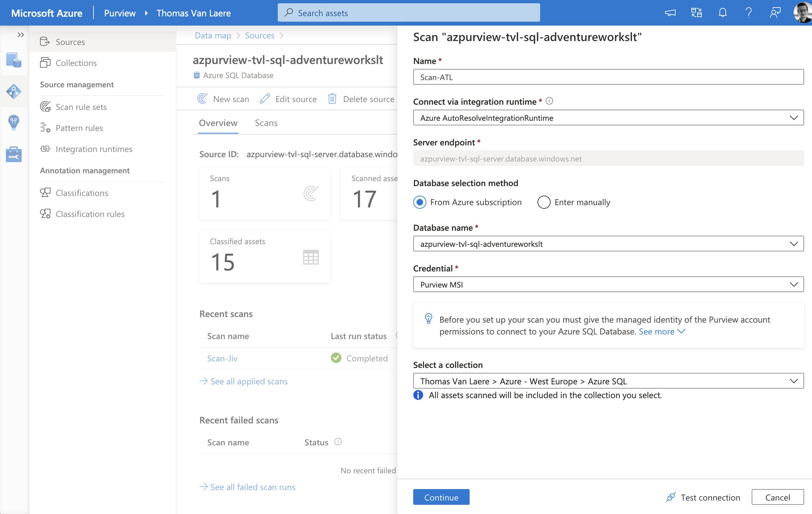Click the Pattern rules icon
This screenshot has height=514, width=812.
point(45,128)
